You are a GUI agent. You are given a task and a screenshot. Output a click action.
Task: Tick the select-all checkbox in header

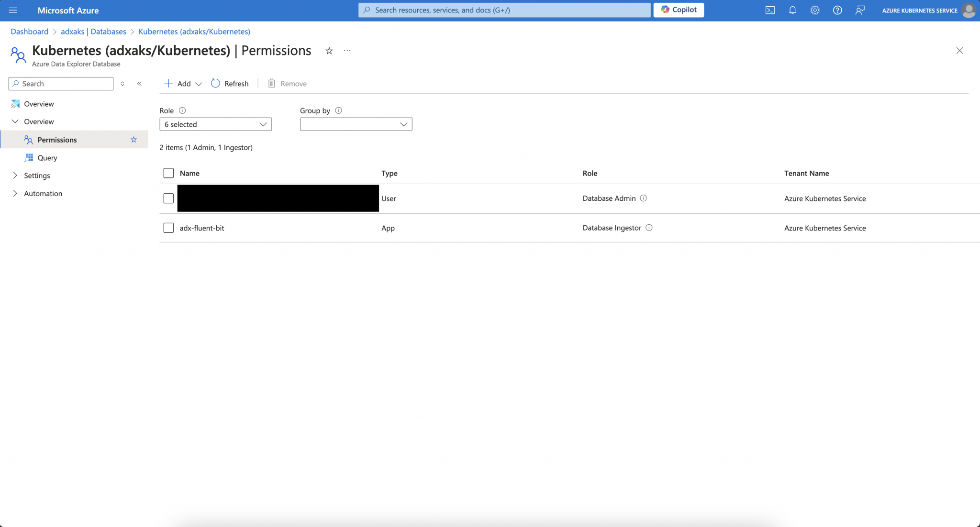pyautogui.click(x=168, y=173)
